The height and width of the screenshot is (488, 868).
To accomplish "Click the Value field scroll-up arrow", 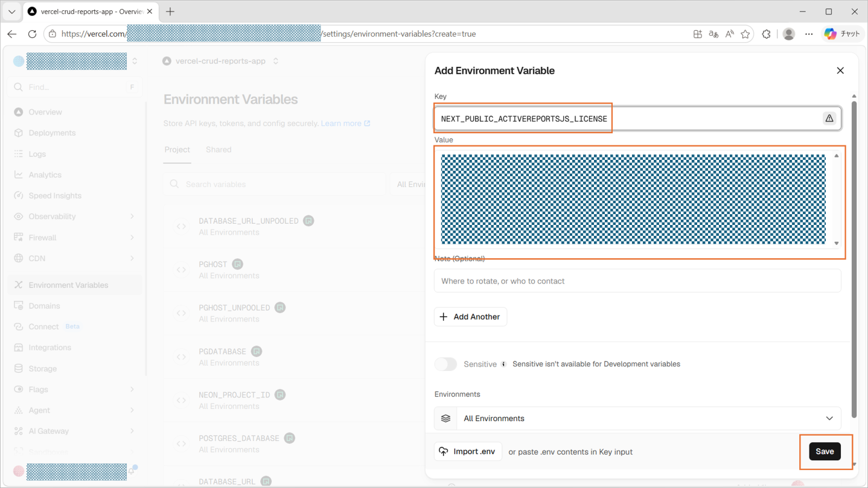I will point(837,156).
